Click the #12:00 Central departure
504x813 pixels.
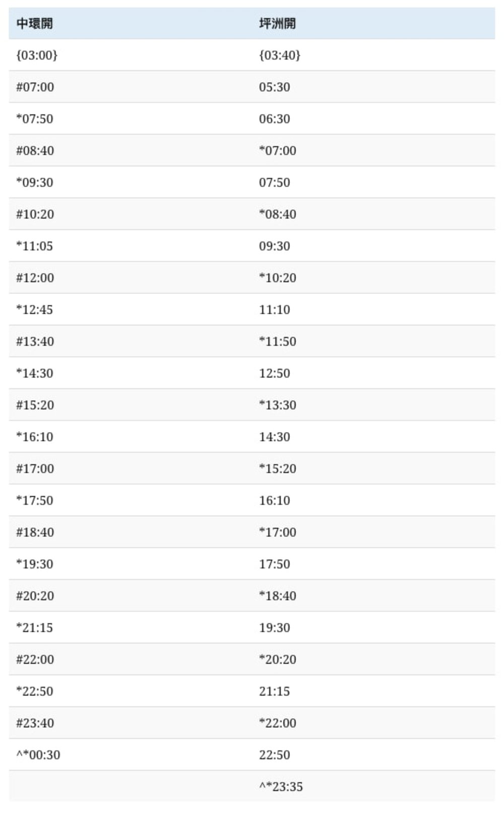click(35, 277)
